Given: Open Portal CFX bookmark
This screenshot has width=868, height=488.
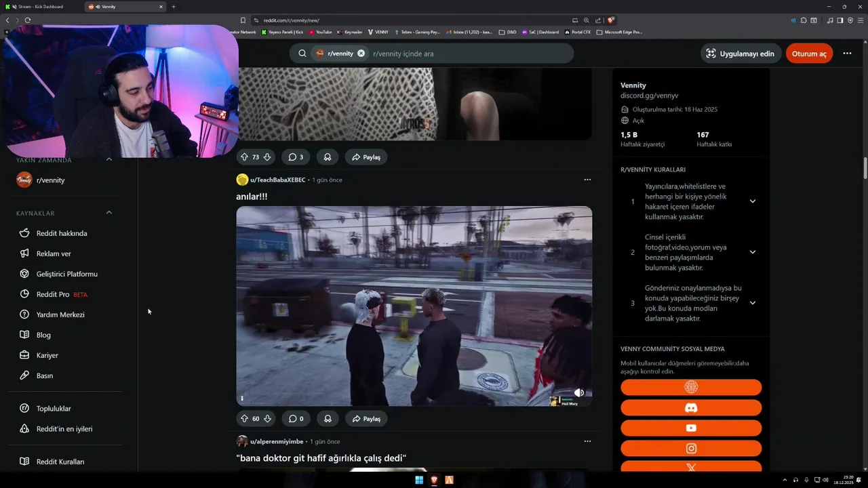Looking at the screenshot, I should point(578,32).
